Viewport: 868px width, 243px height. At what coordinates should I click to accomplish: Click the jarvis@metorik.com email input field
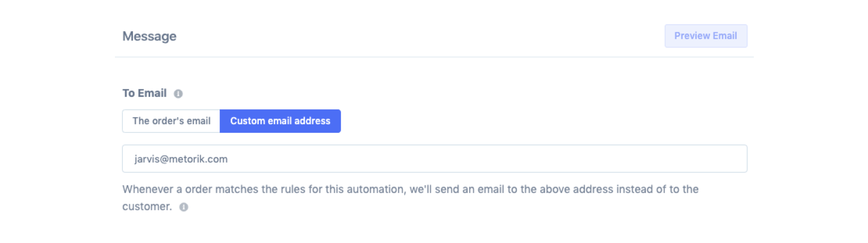coord(434,159)
